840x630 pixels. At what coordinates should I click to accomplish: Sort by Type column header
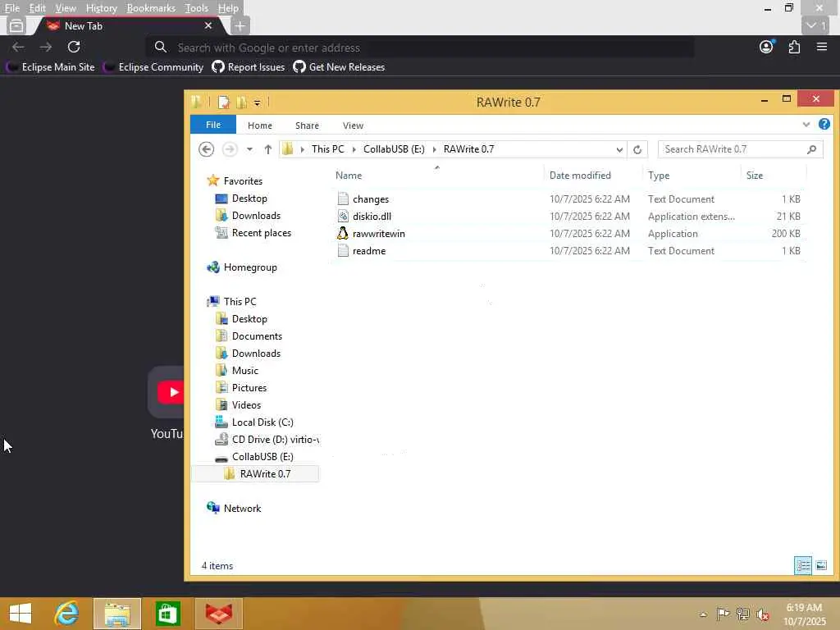tap(691, 176)
